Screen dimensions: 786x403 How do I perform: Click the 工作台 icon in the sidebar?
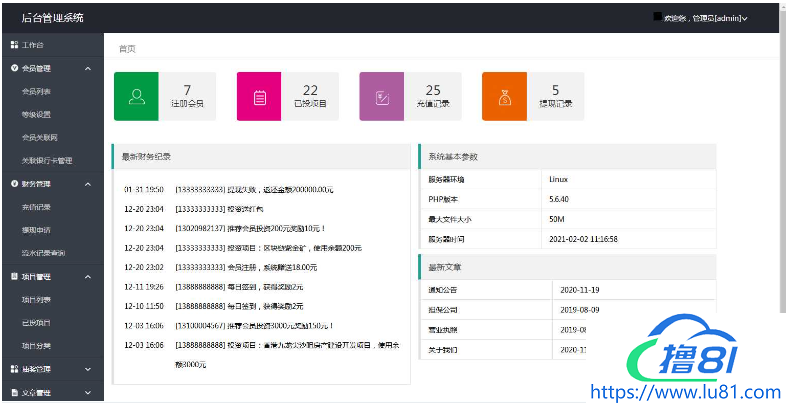pos(13,45)
